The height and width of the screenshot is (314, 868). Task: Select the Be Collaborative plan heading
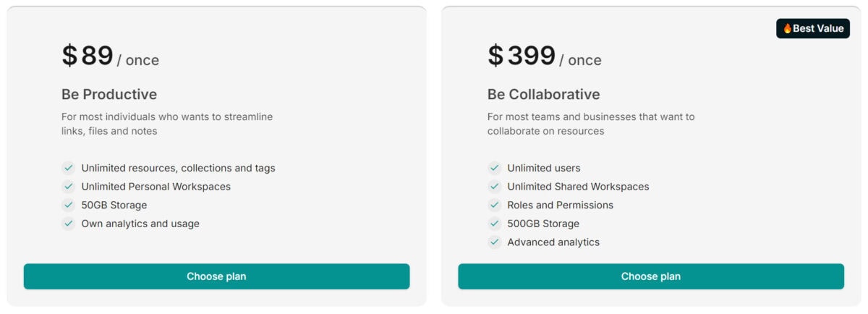pyautogui.click(x=544, y=94)
